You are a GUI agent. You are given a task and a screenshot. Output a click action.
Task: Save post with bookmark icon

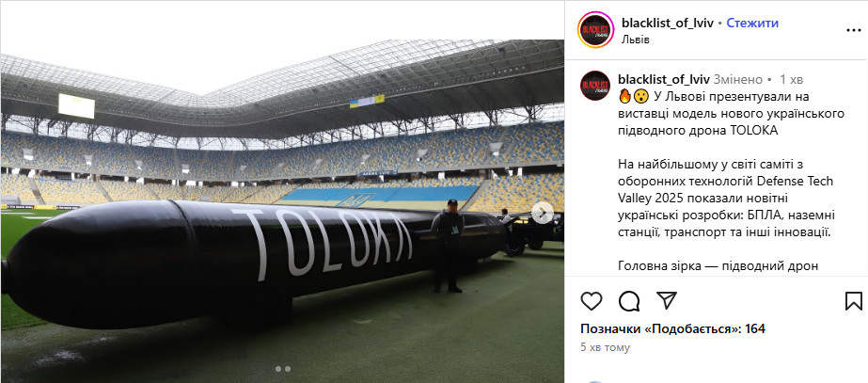[x=854, y=301]
